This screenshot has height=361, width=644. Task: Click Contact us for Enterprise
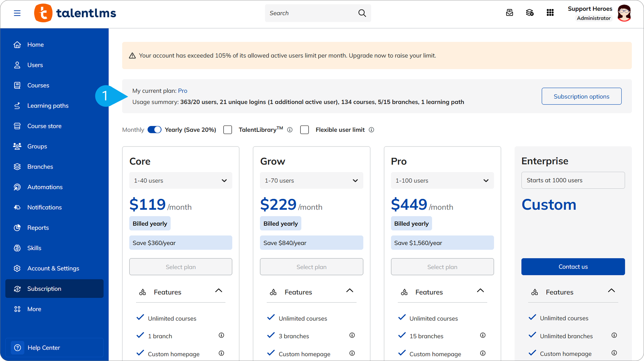pos(573,267)
